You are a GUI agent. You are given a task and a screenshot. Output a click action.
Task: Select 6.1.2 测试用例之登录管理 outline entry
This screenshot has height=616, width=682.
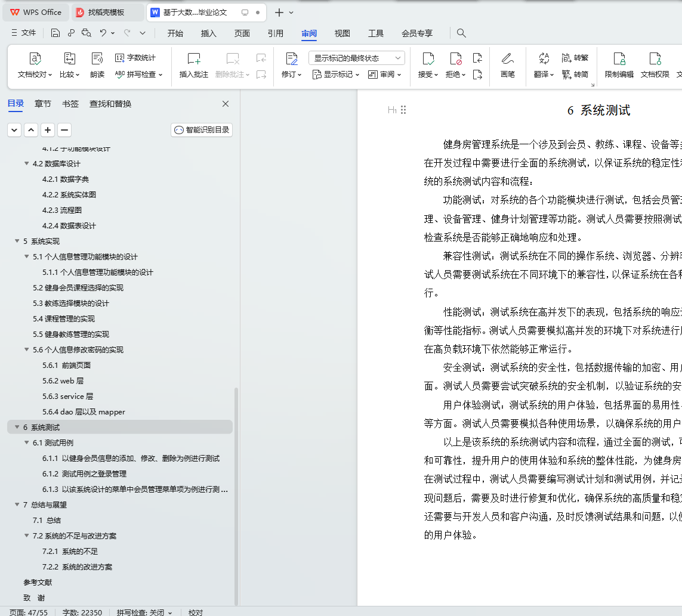[84, 473]
